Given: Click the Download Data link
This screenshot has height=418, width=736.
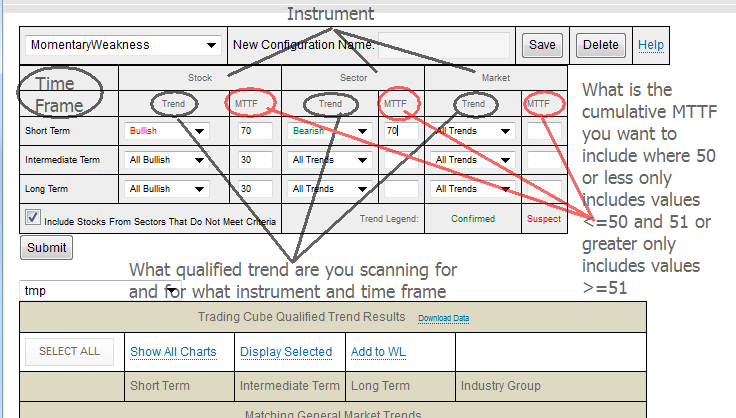Looking at the screenshot, I should pos(443,318).
